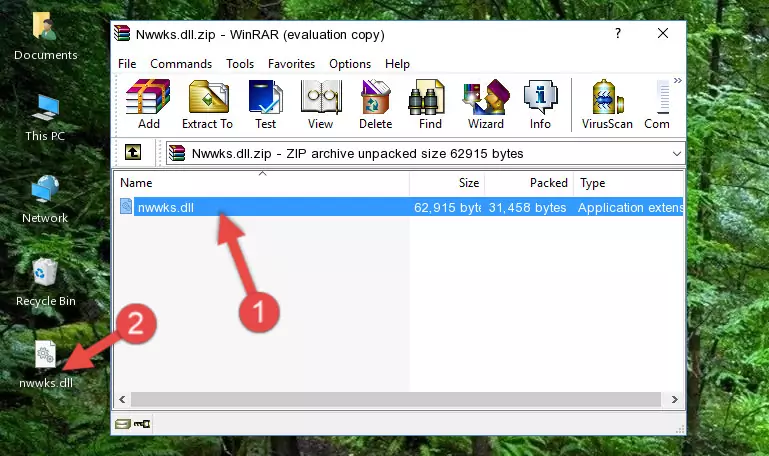The width and height of the screenshot is (769, 456).
Task: Open the Help menu
Action: (x=397, y=64)
